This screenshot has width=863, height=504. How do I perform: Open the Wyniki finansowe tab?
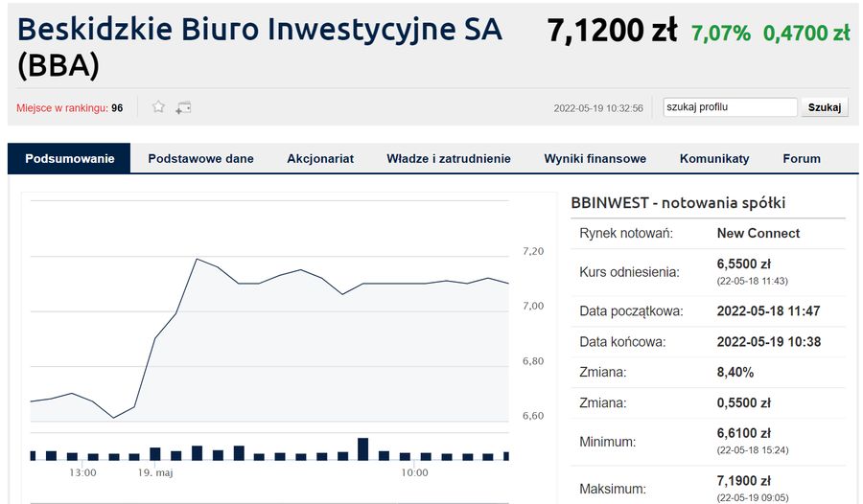pyautogui.click(x=595, y=159)
